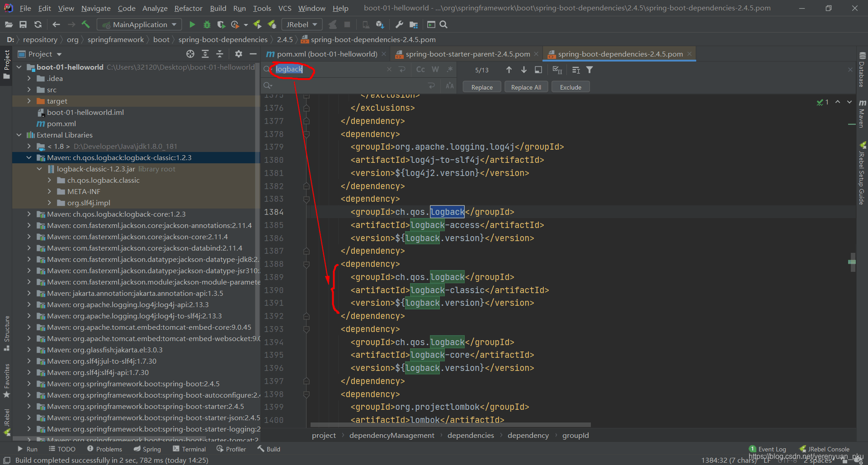Toggle the Favorites tool window

[7, 380]
